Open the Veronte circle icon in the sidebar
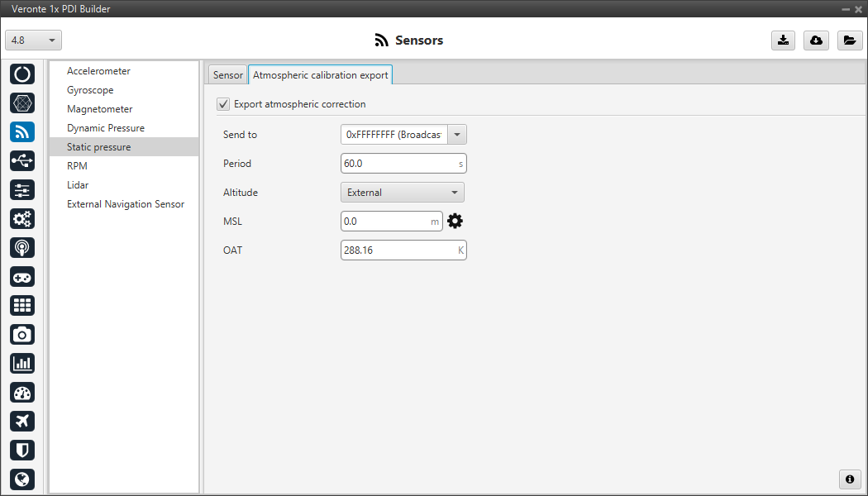This screenshot has height=496, width=868. 22,74
